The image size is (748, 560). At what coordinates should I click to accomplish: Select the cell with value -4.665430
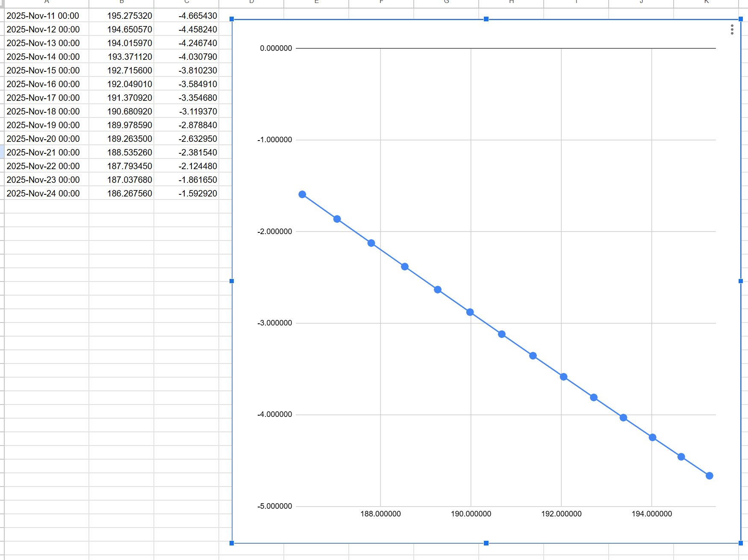click(x=186, y=16)
